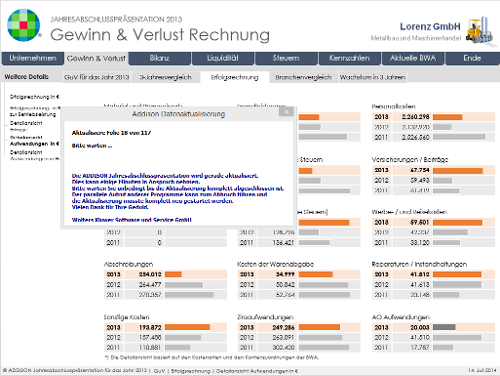Open GuV für das Jahr 2013 sub-tab
Screen dimensions: 500x376
pos(96,77)
